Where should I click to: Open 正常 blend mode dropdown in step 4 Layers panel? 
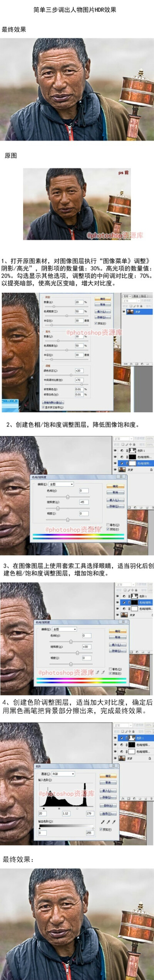[123, 725]
